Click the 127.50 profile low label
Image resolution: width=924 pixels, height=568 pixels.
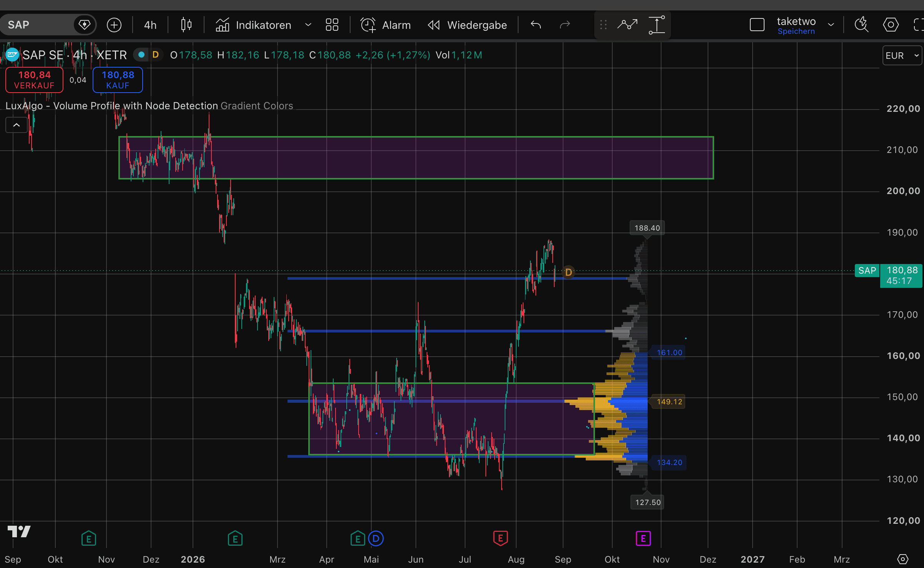(648, 502)
